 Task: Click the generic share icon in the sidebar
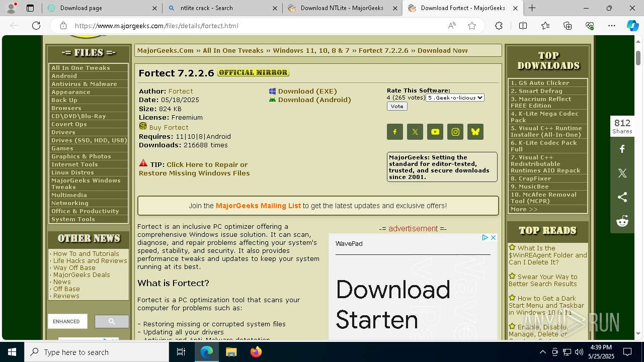click(622, 197)
